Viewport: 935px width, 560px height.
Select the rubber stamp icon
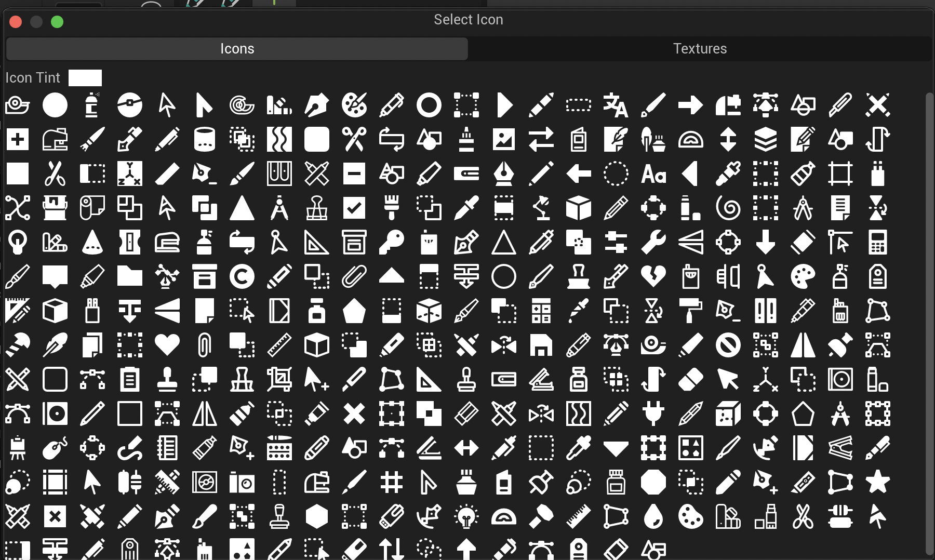pos(466,379)
